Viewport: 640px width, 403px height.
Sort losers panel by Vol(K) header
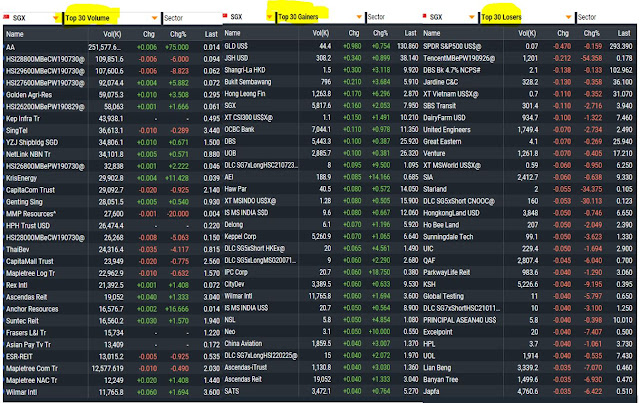pos(527,33)
